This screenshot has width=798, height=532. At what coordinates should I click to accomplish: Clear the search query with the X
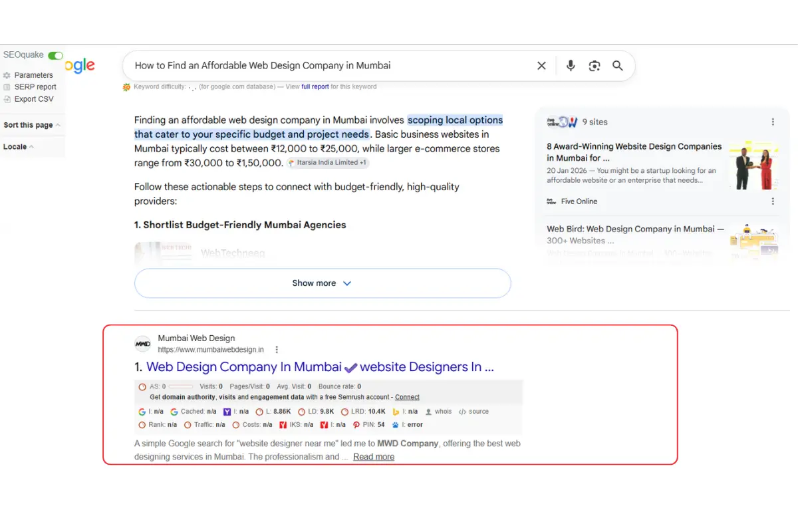pos(541,66)
